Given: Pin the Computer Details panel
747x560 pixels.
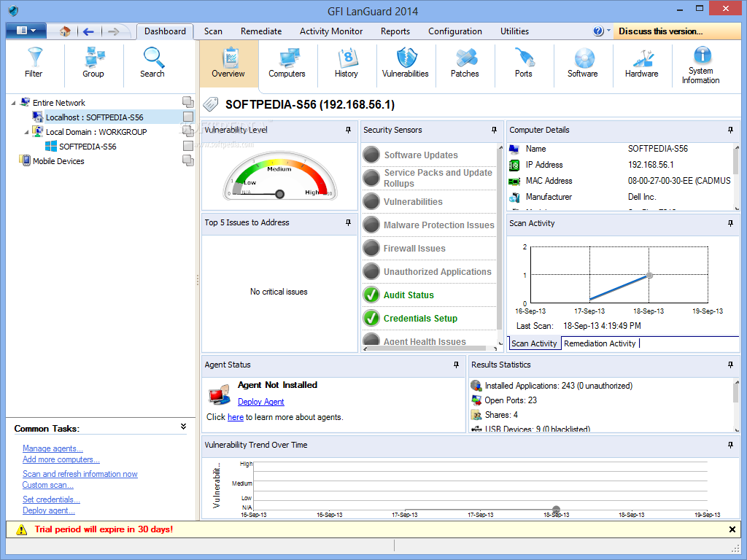Looking at the screenshot, I should coord(730,130).
